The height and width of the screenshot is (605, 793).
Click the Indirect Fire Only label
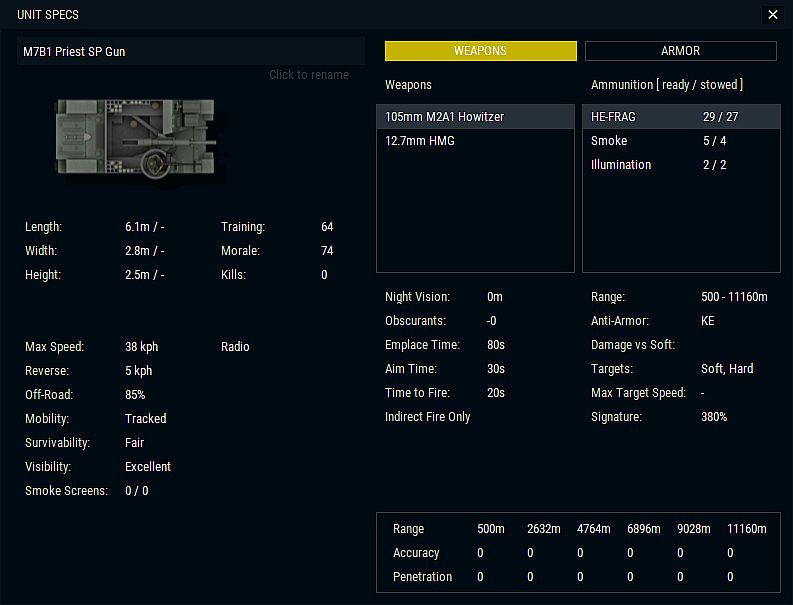point(428,417)
